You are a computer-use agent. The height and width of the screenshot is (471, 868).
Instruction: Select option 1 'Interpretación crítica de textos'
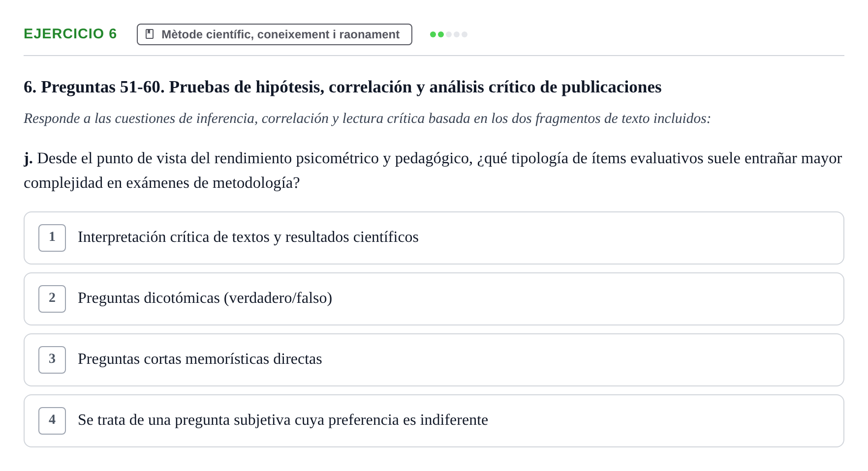pyautogui.click(x=434, y=238)
